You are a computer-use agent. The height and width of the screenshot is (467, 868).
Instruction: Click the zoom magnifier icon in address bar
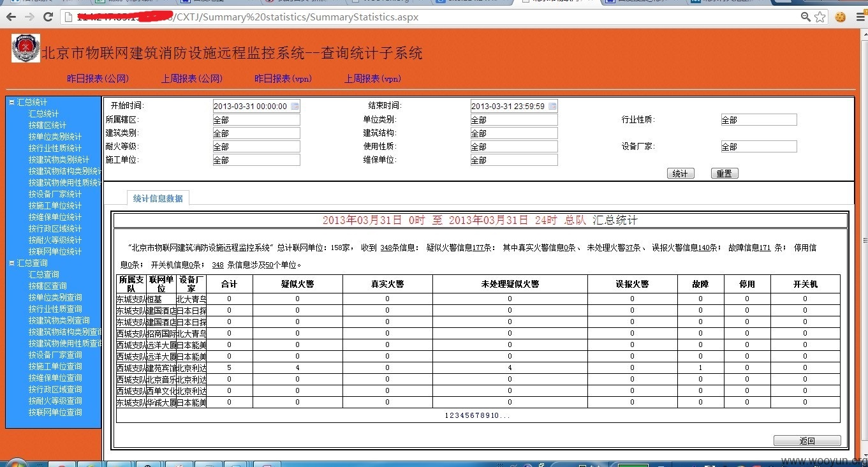[x=806, y=17]
